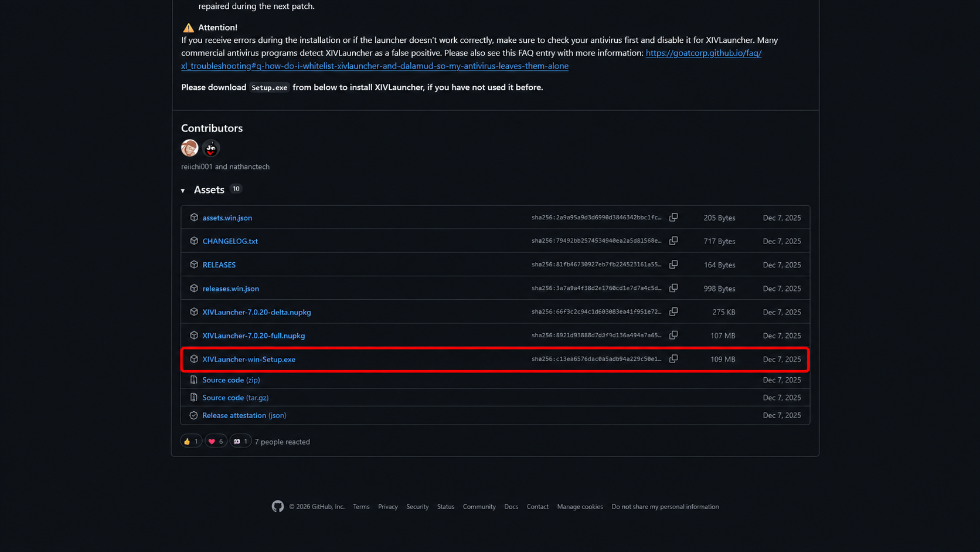Open nathanctech contributor avatar
The image size is (980, 552).
[210, 148]
